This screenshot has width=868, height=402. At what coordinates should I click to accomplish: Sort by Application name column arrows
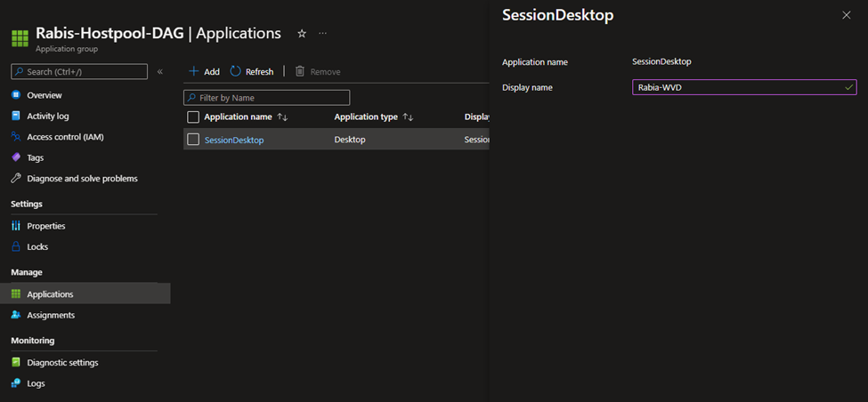(282, 117)
